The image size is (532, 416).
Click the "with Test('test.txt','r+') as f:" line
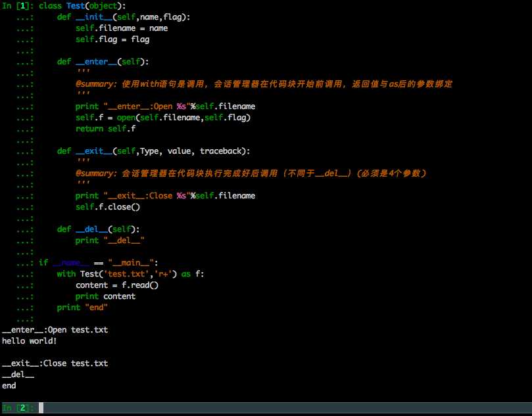pyautogui.click(x=130, y=274)
